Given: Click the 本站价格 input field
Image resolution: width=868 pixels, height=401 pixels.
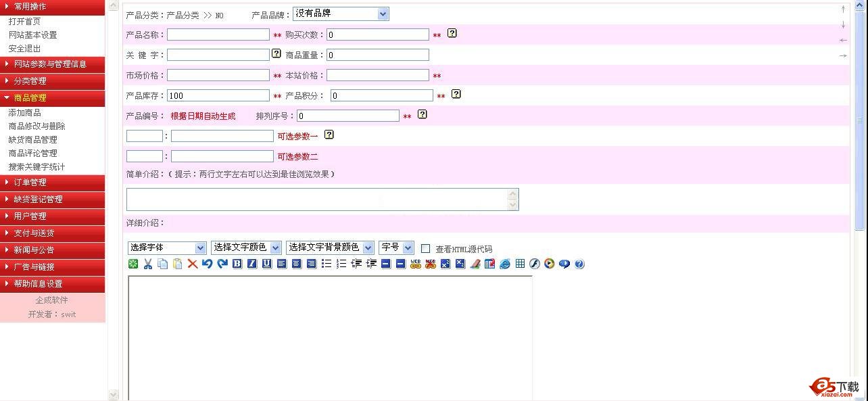Looking at the screenshot, I should (x=378, y=75).
